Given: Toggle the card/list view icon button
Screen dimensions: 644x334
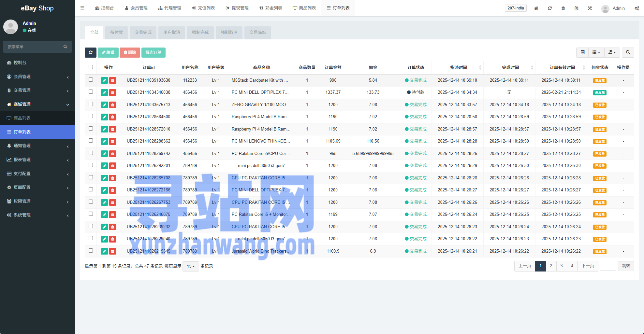Looking at the screenshot, I should click(583, 52).
